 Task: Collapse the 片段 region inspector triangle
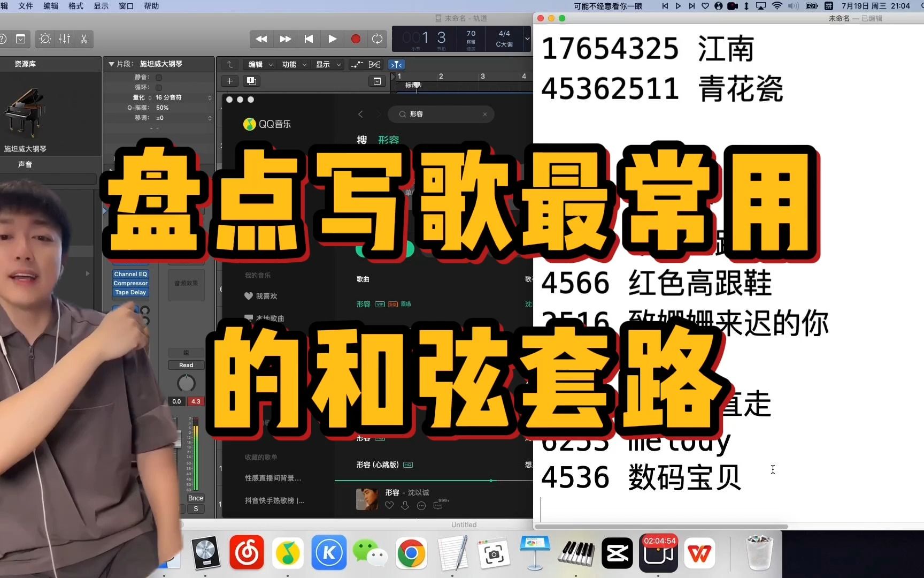pyautogui.click(x=111, y=64)
